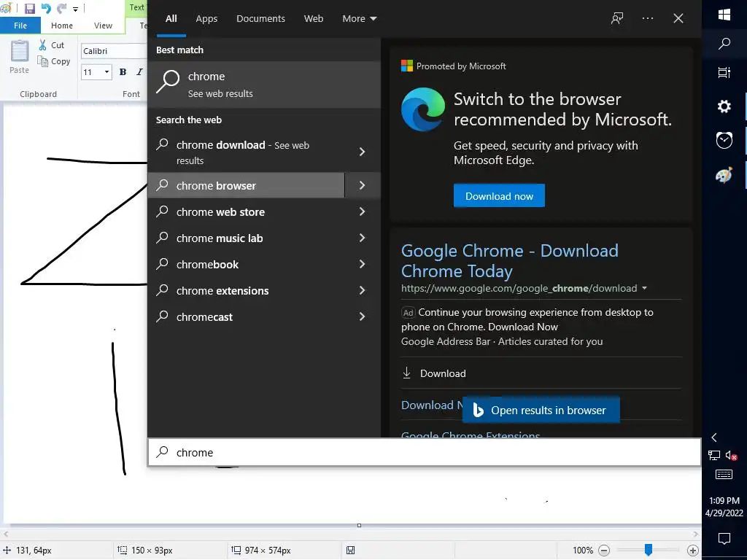Click the network status tray icon
This screenshot has width=747, height=560.
click(713, 455)
